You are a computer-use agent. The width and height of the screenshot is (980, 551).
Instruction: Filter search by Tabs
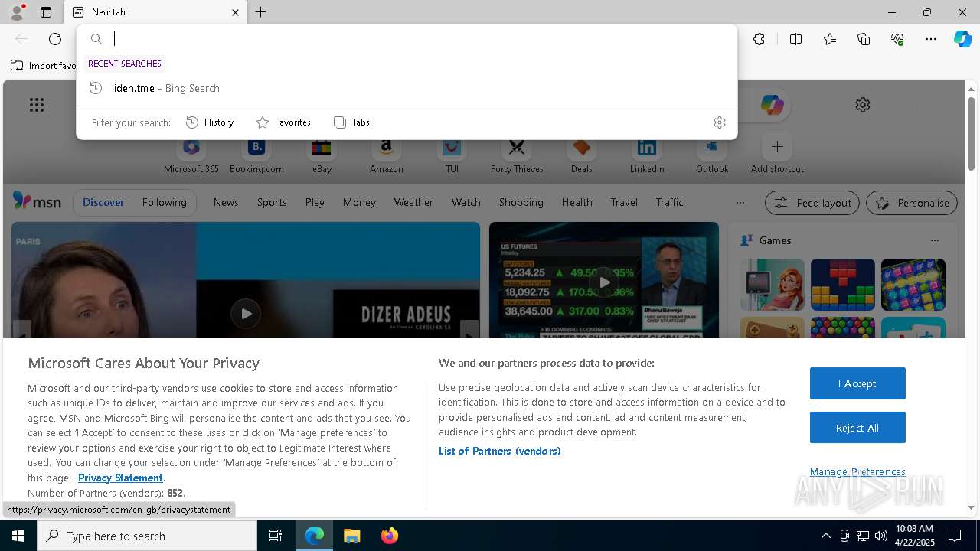coord(351,122)
